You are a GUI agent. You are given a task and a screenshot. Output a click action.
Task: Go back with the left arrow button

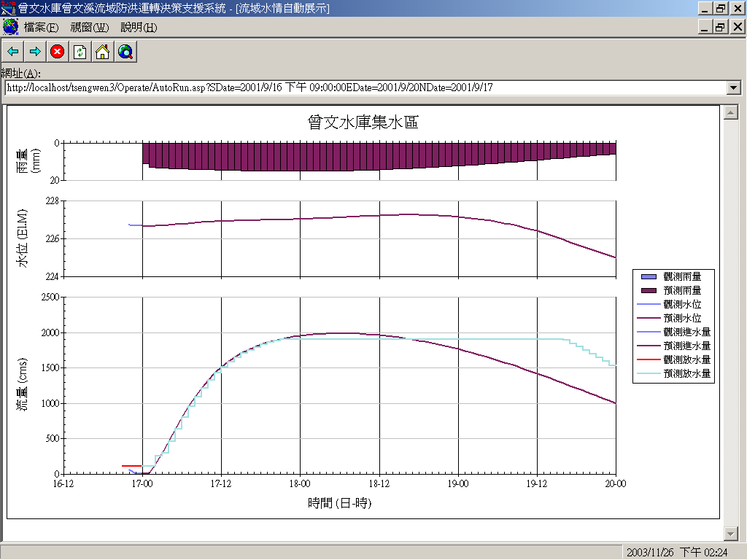13,52
